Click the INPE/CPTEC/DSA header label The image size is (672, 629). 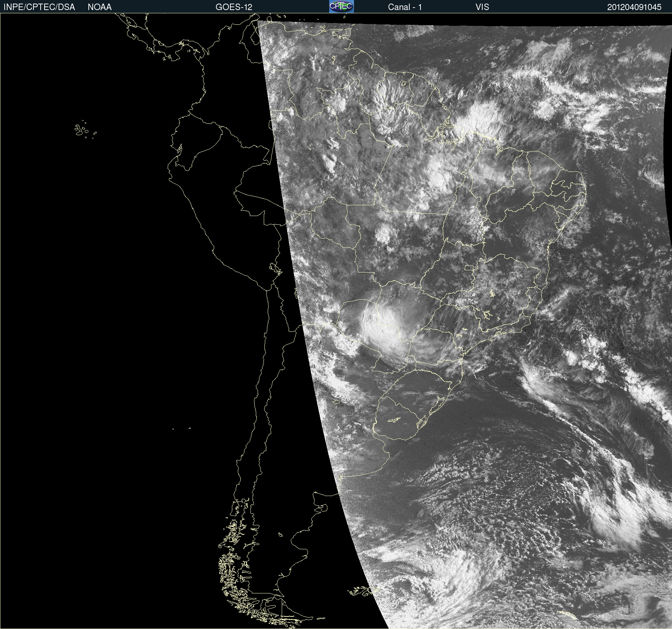tap(39, 7)
